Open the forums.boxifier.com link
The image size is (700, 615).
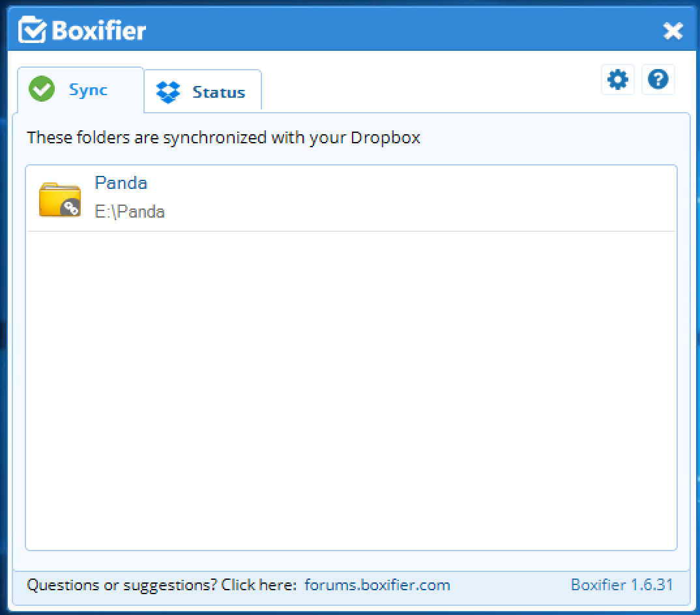[377, 584]
